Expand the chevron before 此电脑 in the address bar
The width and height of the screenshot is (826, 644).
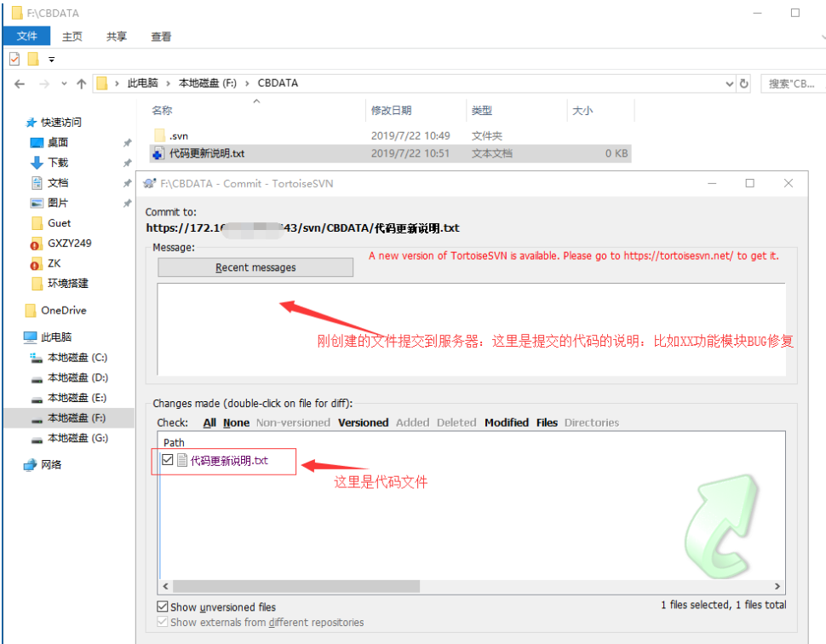[117, 83]
